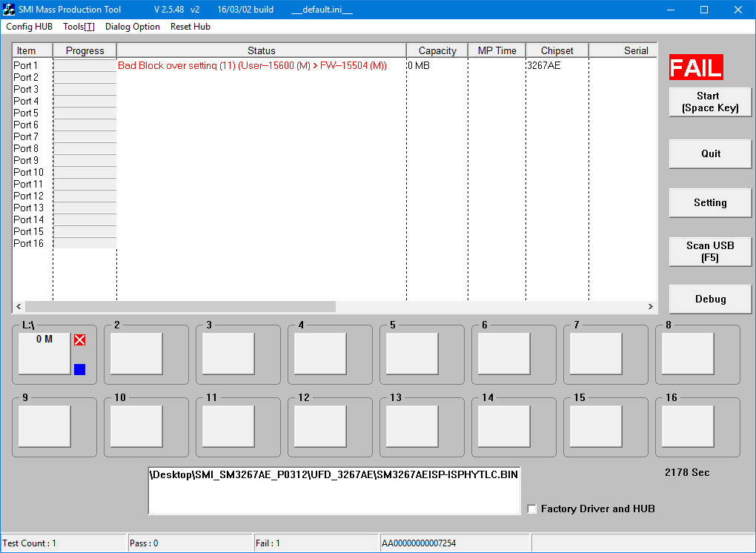Click port slot 2 button
Viewport: 756px width, 553px height.
tap(136, 354)
